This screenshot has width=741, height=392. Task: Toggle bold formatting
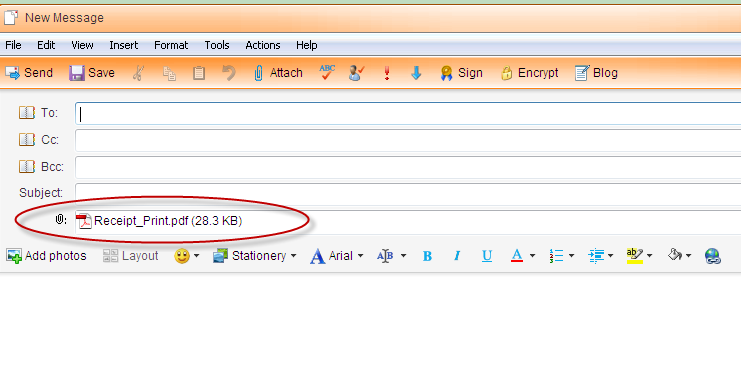point(427,256)
